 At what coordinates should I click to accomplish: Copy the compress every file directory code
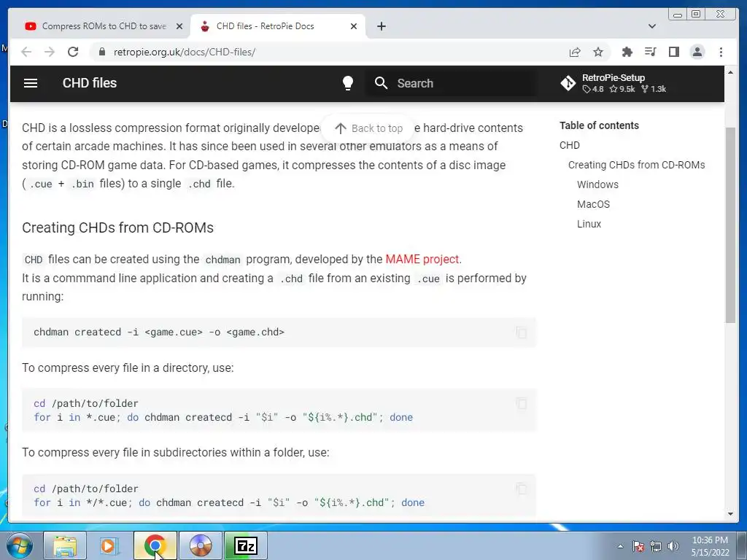click(x=521, y=404)
